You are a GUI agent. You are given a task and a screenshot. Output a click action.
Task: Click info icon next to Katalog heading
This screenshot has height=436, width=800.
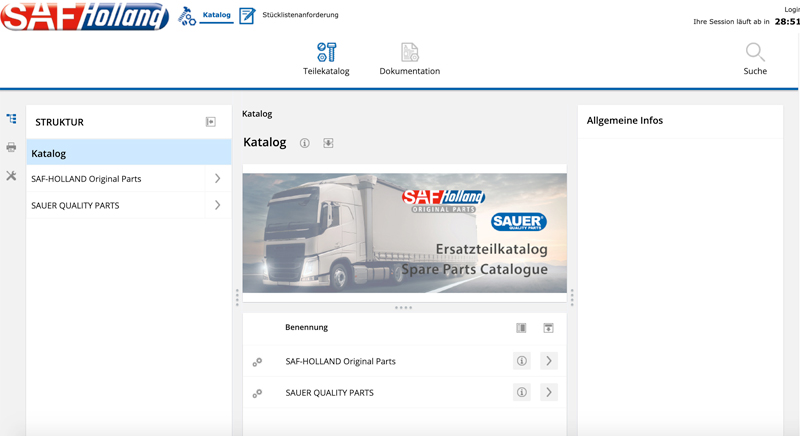pyautogui.click(x=305, y=143)
